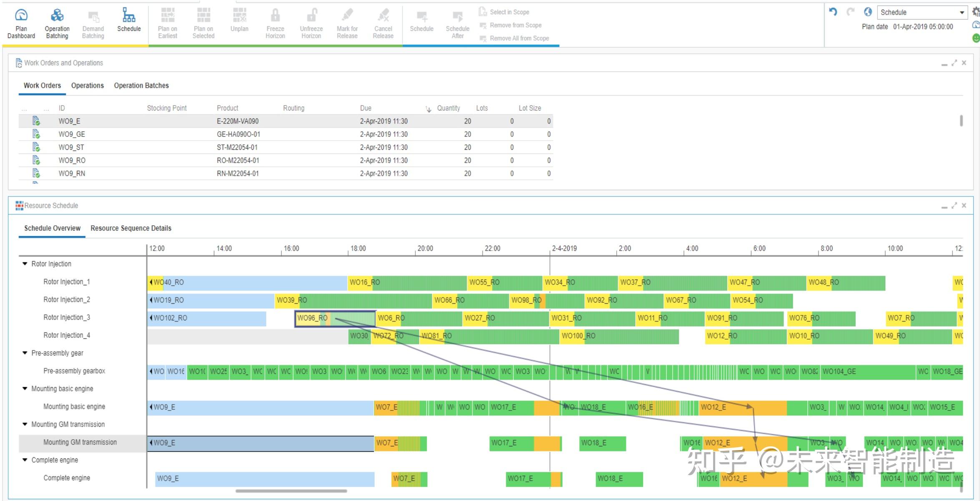Open the Schedule dropdown combo box

tap(962, 13)
